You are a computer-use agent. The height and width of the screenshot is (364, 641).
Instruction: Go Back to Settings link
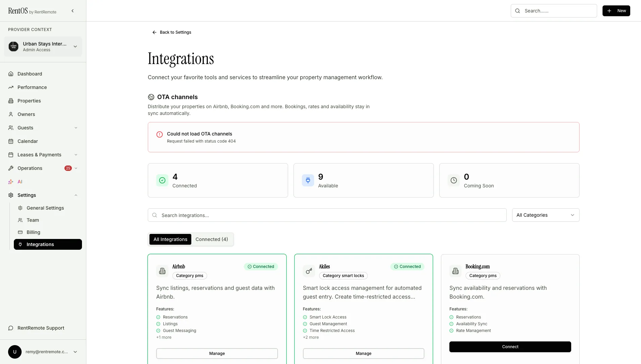[171, 32]
